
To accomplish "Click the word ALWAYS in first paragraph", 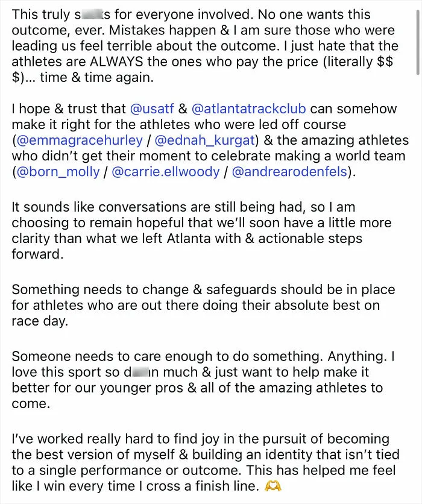I will tap(116, 61).
